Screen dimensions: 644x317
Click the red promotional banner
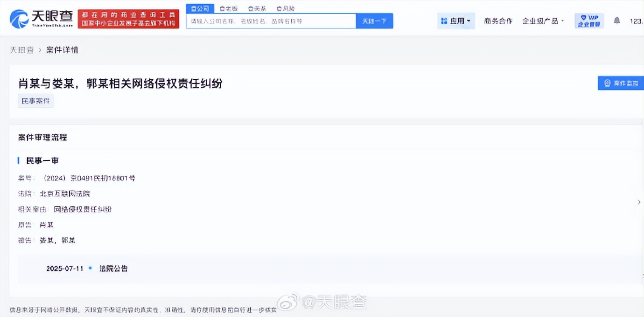pos(128,19)
